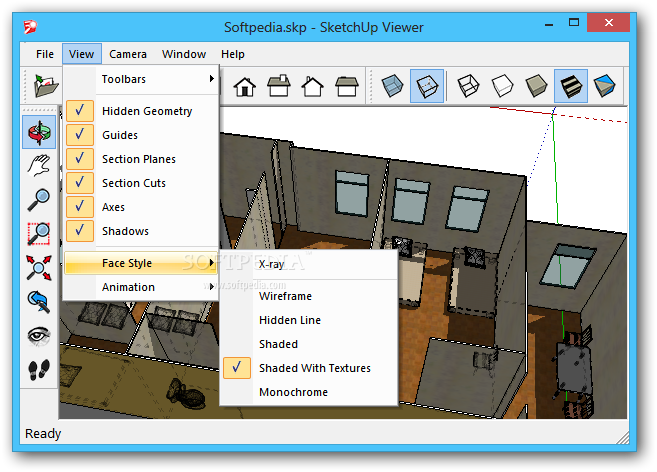This screenshot has height=472, width=657.
Task: Expand the Face Style submenu
Action: [x=142, y=263]
